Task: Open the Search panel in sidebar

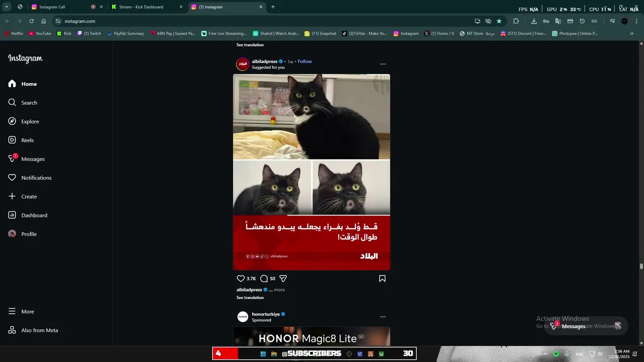Action: 23,103
